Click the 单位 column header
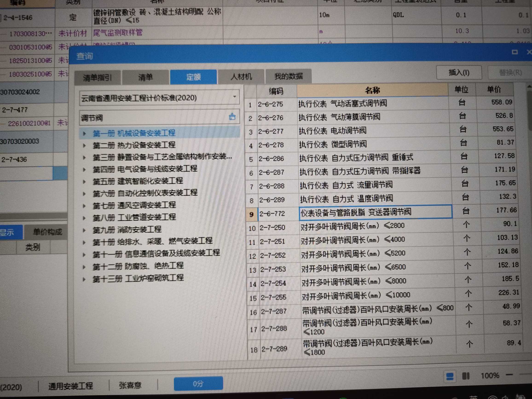The height and width of the screenshot is (399, 532). point(461,90)
